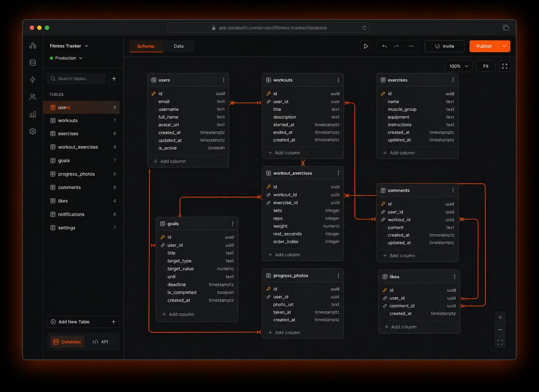The width and height of the screenshot is (539, 392).
Task: Click Add New Table button
Action: [83, 322]
